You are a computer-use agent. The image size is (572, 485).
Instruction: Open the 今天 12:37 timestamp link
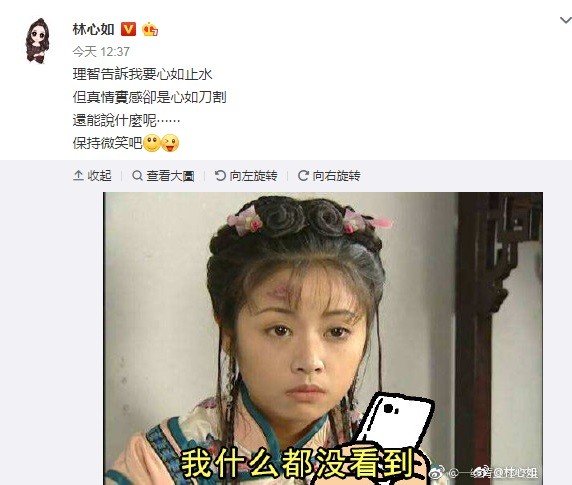(101, 51)
